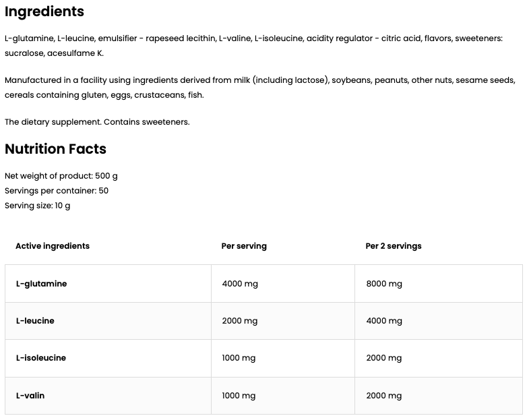The width and height of the screenshot is (529, 420).
Task: Click the 'Active ingredients' column header
Action: (53, 246)
